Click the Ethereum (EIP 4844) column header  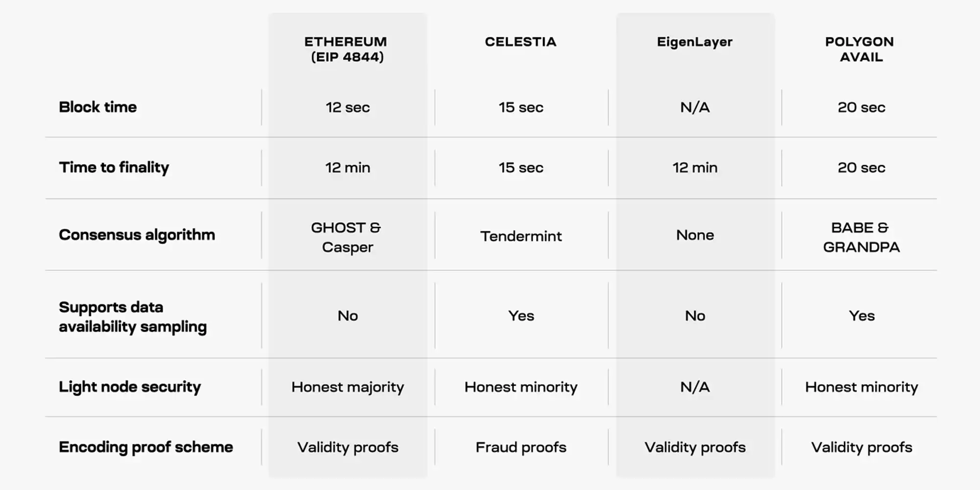tap(347, 49)
